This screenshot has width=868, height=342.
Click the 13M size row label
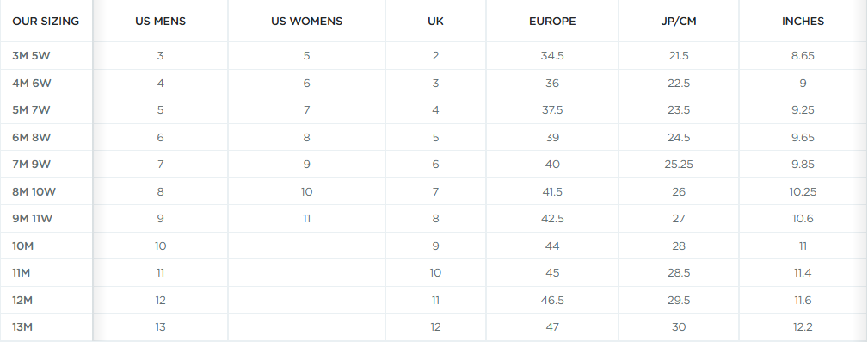point(22,327)
